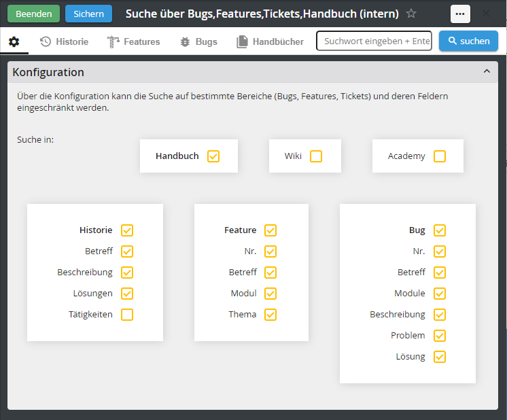Viewport: 507px width, 420px height.
Task: Click the 'Suche in:' label
Action: [35, 140]
